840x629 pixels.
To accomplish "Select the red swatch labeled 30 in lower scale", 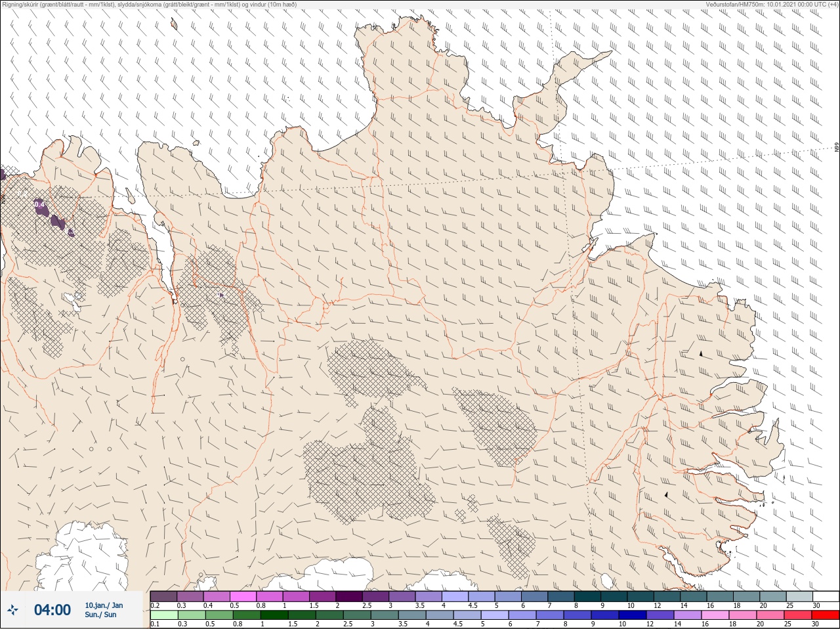I will pos(826,615).
